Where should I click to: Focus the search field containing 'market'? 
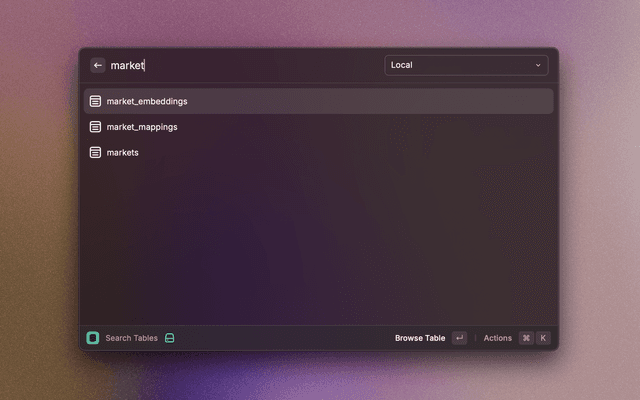click(x=240, y=65)
